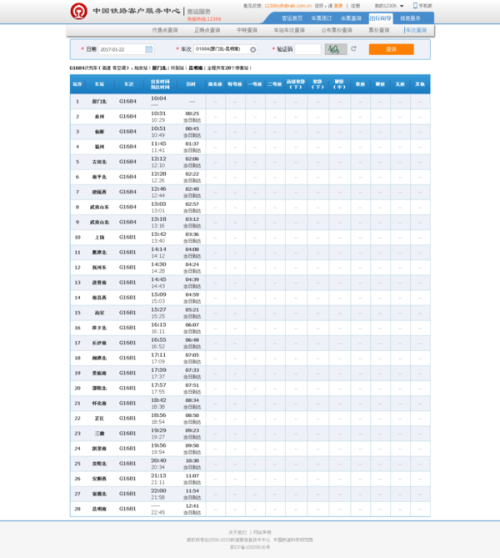Select 票价查询 in the sub navigation
This screenshot has height=558, width=500.
point(379,30)
